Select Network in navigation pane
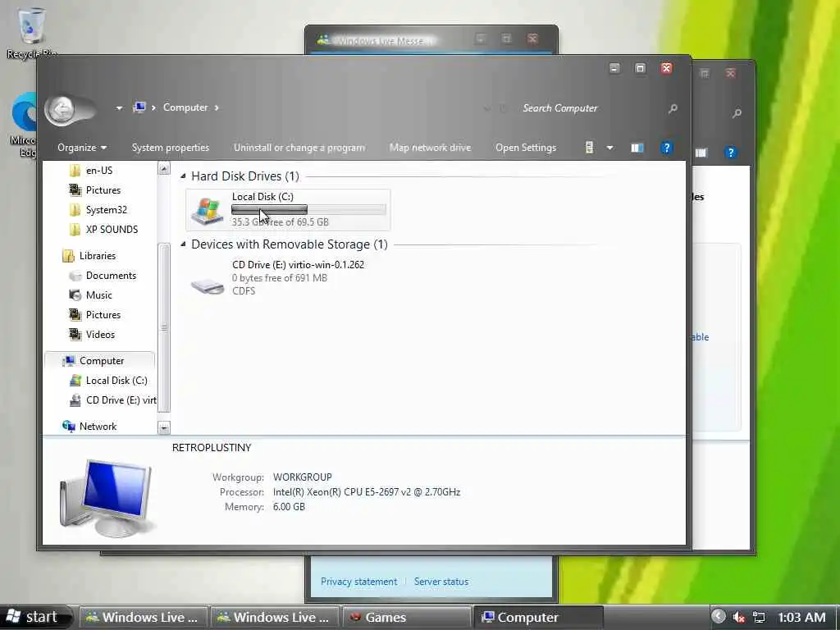 click(98, 427)
